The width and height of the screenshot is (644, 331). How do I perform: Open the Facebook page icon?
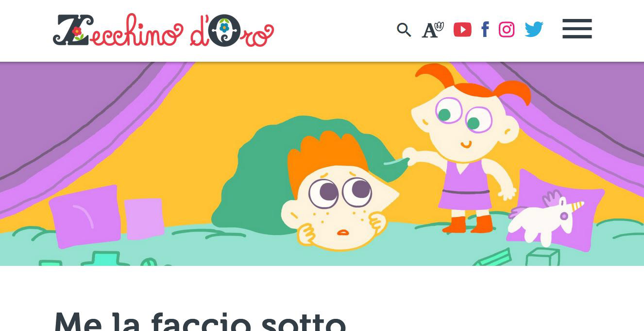click(485, 30)
